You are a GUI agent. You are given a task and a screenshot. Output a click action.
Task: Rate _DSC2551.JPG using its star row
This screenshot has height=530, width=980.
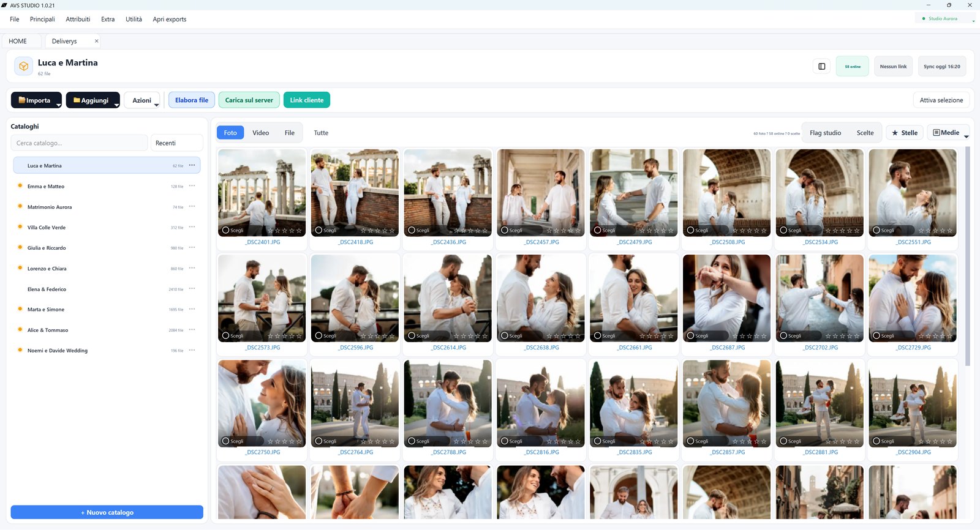coord(935,231)
